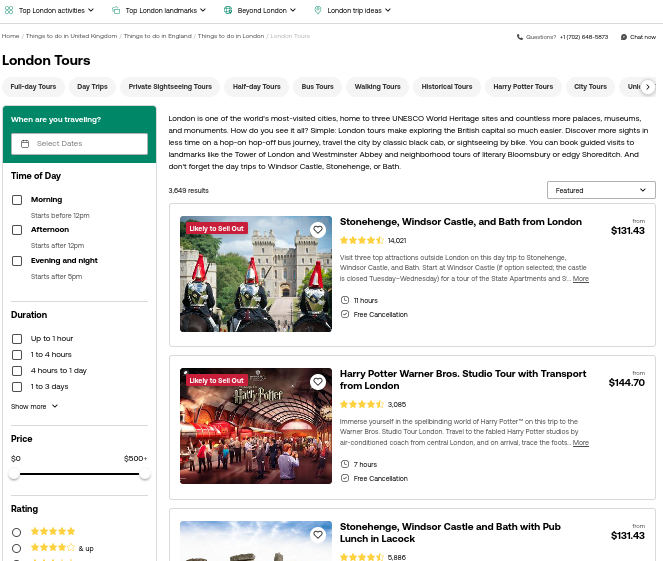Open Stonehenge, Windsor Castle, and Bath tour title
The height and width of the screenshot is (561, 663).
point(460,222)
